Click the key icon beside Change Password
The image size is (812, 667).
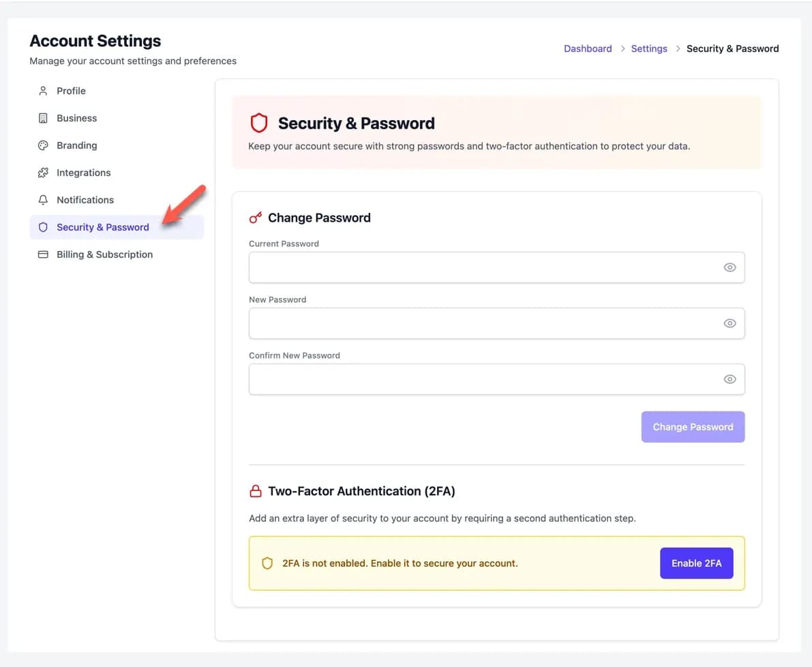(255, 218)
